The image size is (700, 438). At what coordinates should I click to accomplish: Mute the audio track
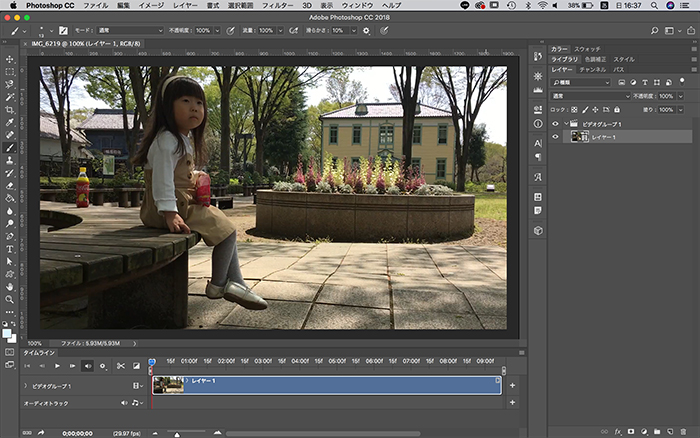(x=124, y=403)
